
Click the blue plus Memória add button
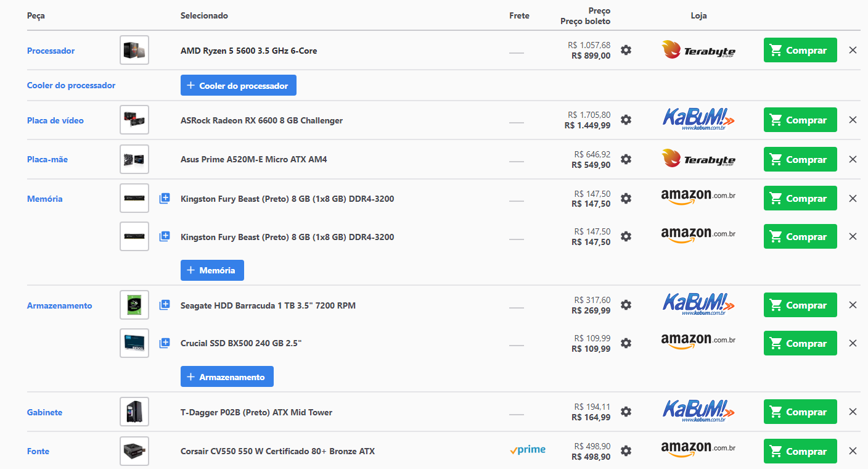(x=212, y=270)
